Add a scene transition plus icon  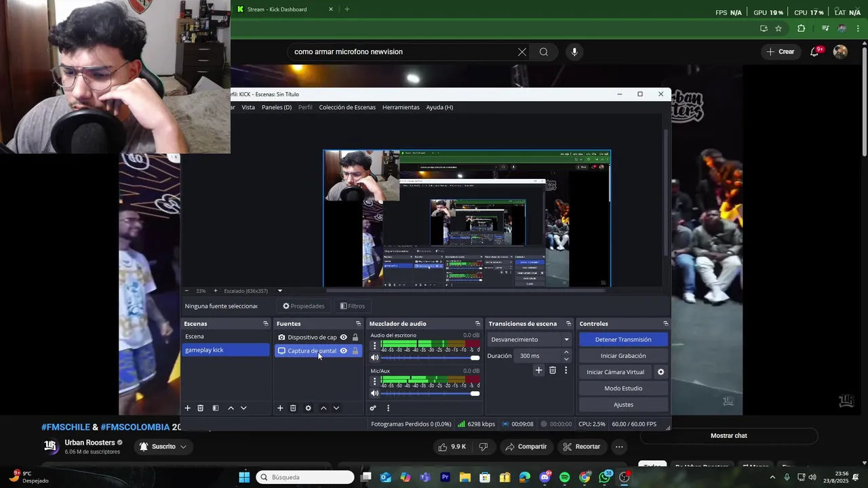pos(538,370)
